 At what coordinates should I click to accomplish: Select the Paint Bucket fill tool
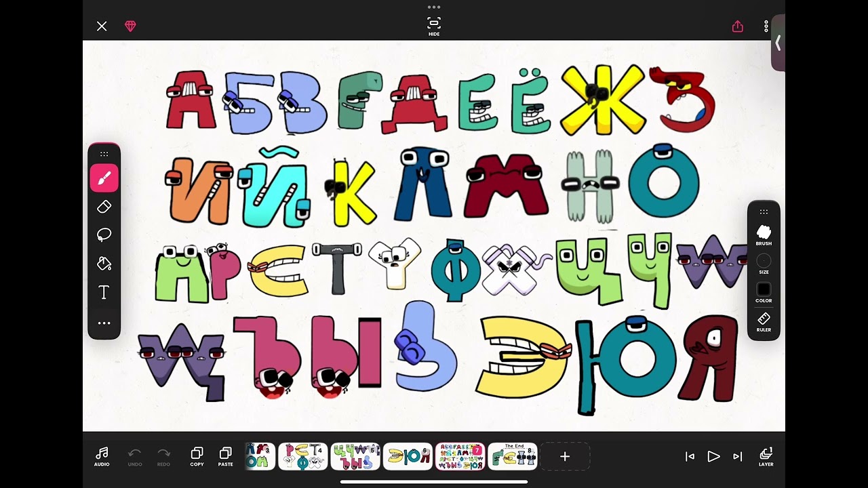pyautogui.click(x=104, y=264)
